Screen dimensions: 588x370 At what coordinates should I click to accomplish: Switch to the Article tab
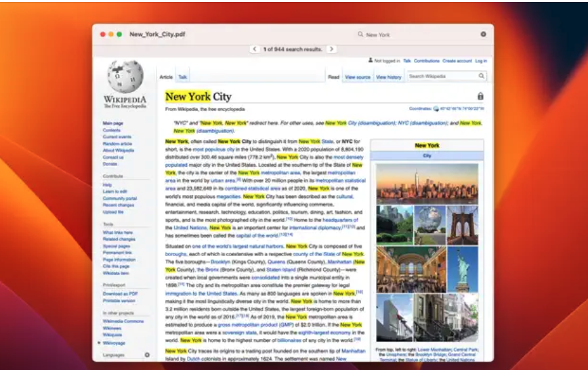pyautogui.click(x=166, y=77)
